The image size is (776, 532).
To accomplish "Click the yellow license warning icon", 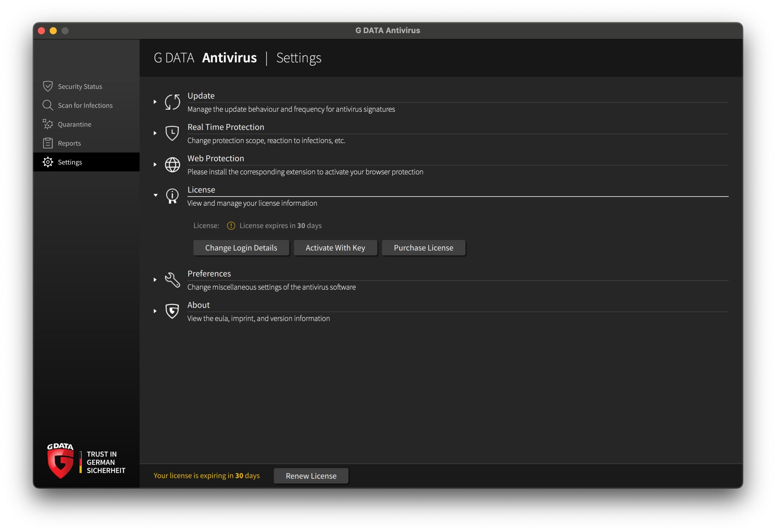I will (231, 226).
